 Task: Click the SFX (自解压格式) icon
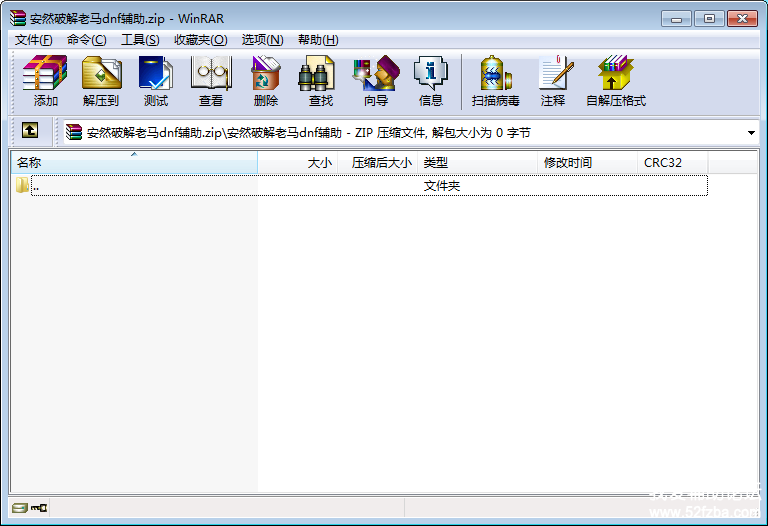(x=616, y=81)
